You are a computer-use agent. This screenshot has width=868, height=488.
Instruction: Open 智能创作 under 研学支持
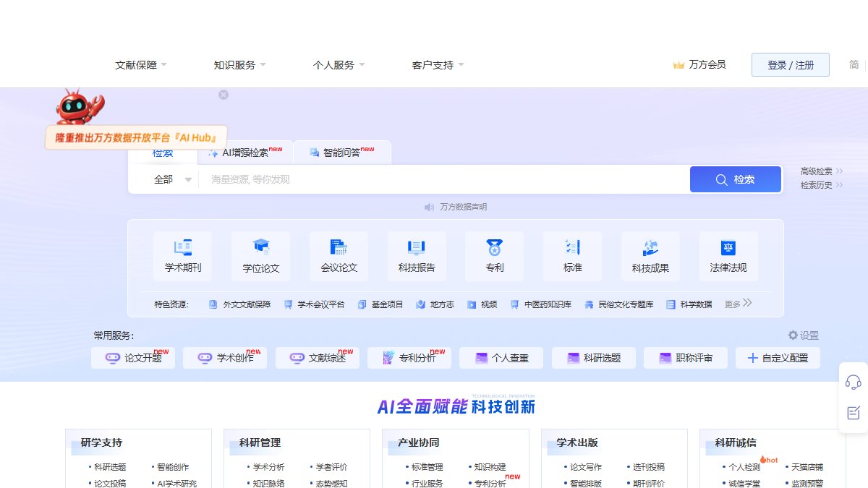[x=173, y=467]
